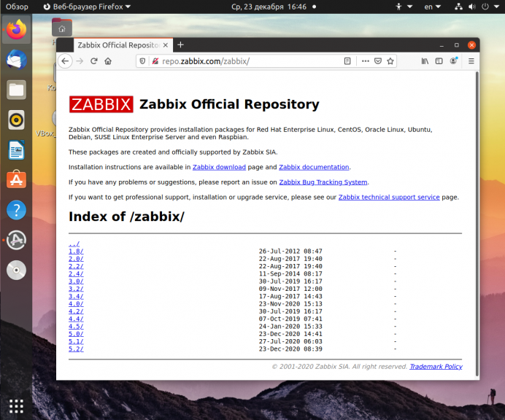Follow the Zabbix Bug Tracking System link
Screen dimensions: 505x420
pyautogui.click(x=323, y=182)
